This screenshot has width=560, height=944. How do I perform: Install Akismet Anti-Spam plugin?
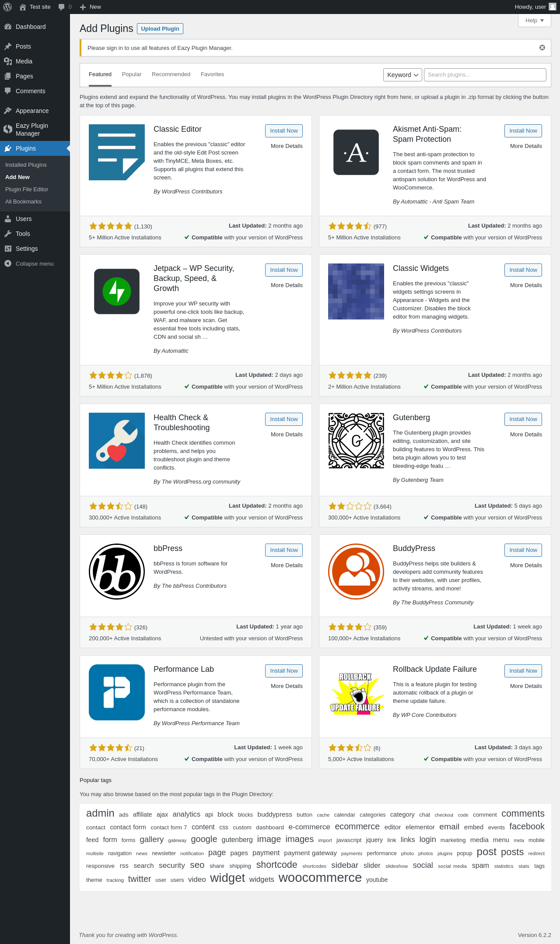[523, 131]
